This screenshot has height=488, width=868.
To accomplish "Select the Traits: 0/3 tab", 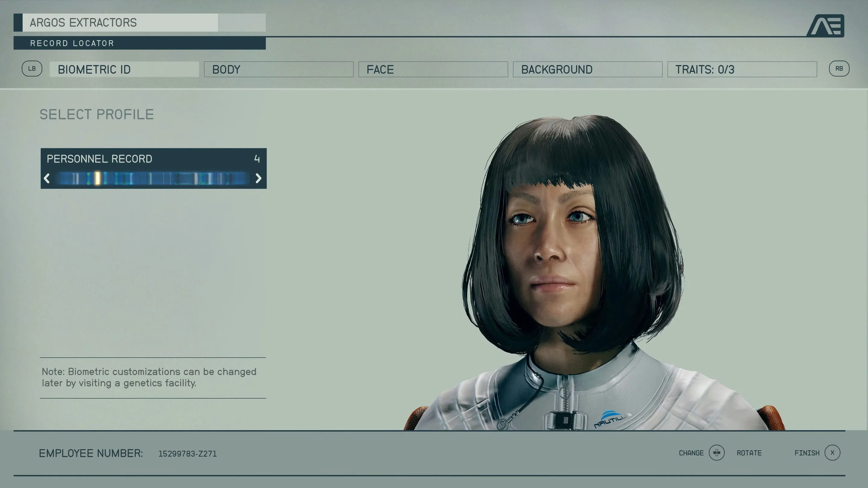I will click(x=742, y=69).
